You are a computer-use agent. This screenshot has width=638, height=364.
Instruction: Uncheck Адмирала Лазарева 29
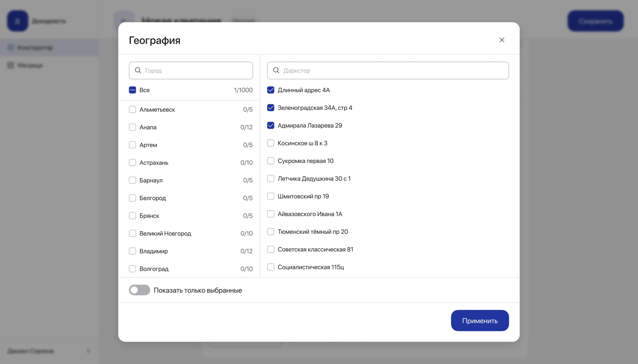pos(271,125)
